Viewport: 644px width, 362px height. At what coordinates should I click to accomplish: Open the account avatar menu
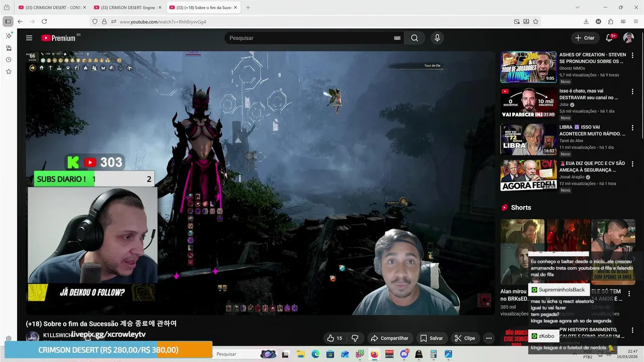pos(628,38)
